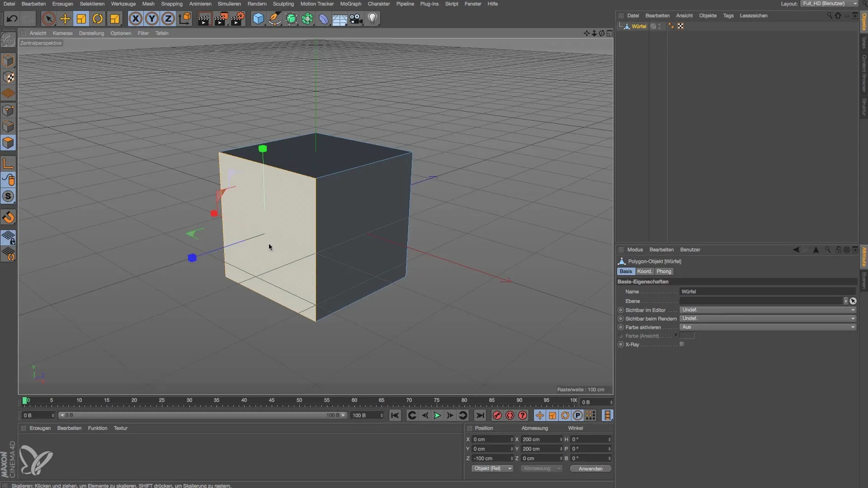This screenshot has height=488, width=868.
Task: Switch to points mode
Action: coord(8,110)
